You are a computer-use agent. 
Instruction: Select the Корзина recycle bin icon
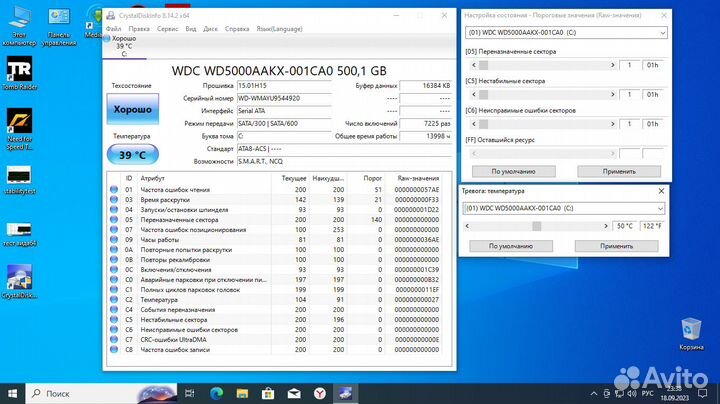point(691,334)
